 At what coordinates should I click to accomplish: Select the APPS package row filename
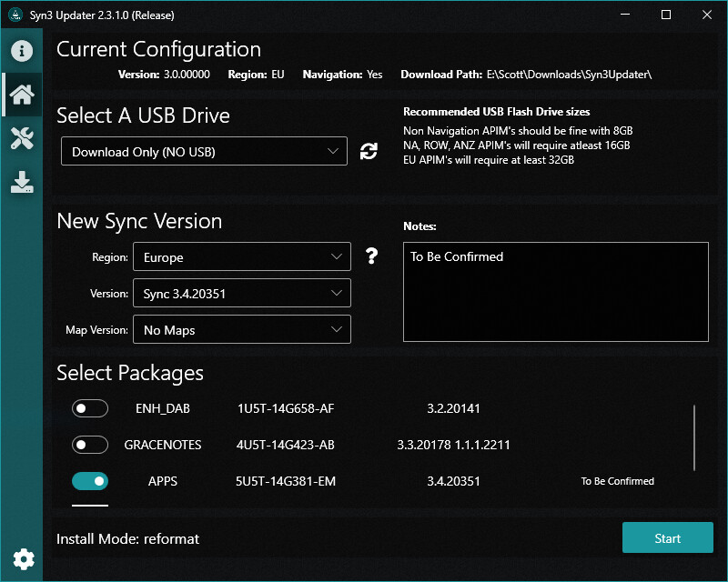click(x=285, y=481)
